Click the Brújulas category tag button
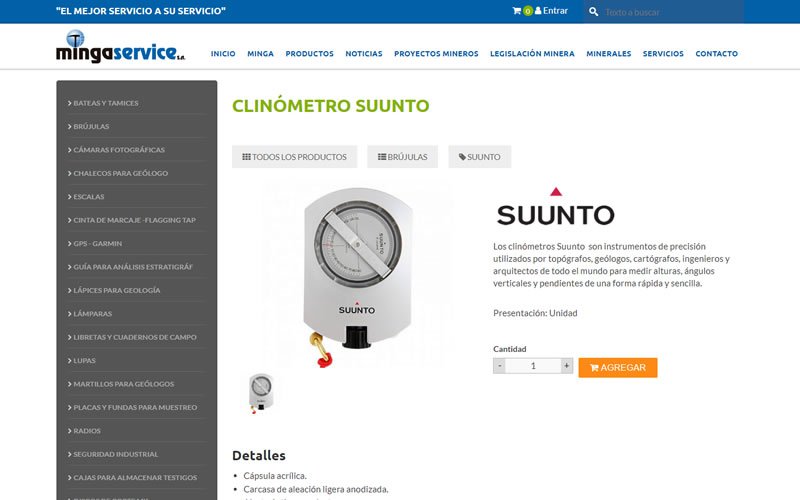Screen dimensions: 800x500 coord(402,157)
